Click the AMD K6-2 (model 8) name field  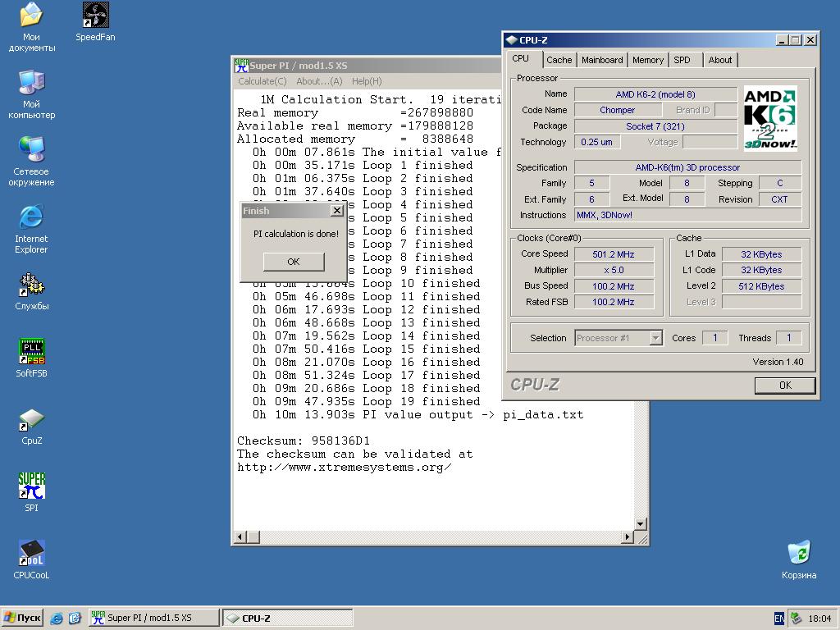coord(655,94)
